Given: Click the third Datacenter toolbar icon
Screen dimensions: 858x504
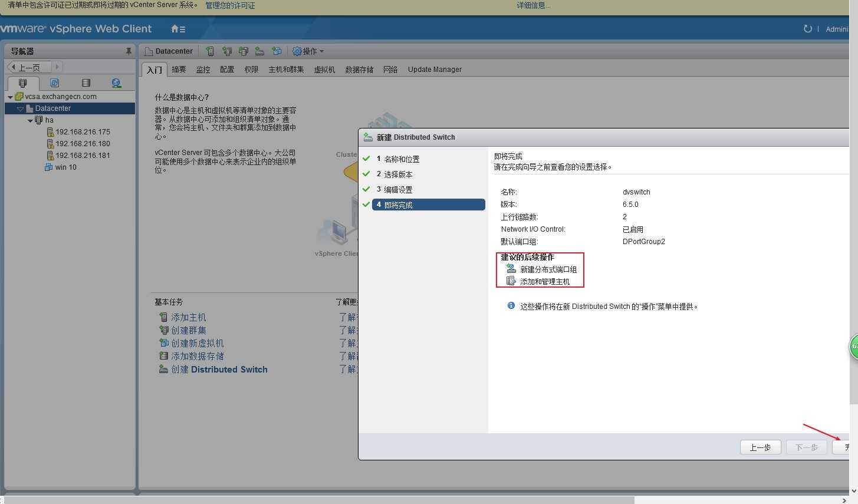Looking at the screenshot, I should point(244,51).
